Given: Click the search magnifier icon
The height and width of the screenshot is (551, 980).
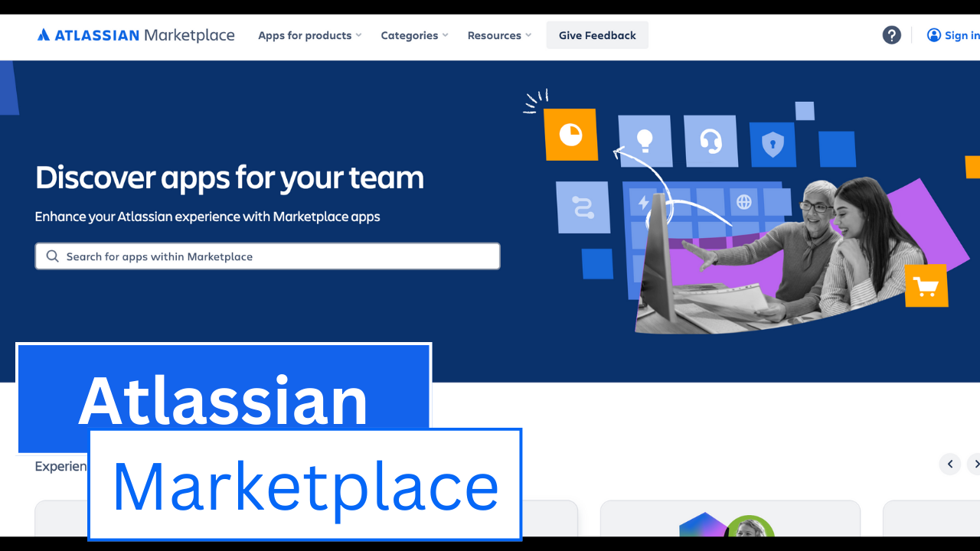Looking at the screenshot, I should click(52, 256).
